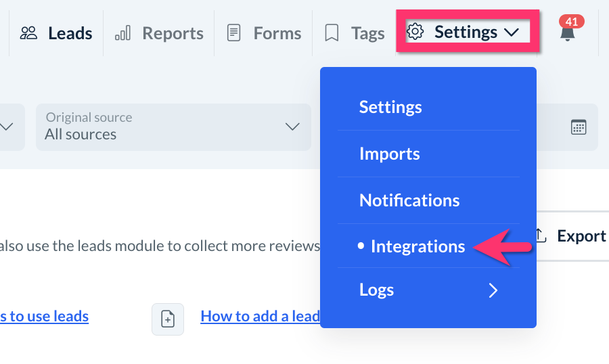The height and width of the screenshot is (364, 609).
Task: Go to the Reports tab
Action: pos(173,32)
